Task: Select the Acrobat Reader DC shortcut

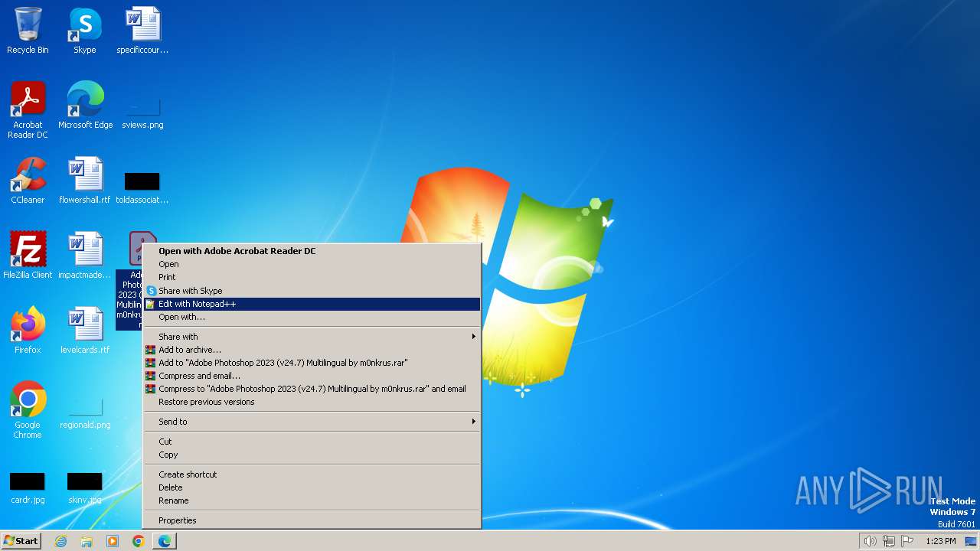Action: (28, 110)
